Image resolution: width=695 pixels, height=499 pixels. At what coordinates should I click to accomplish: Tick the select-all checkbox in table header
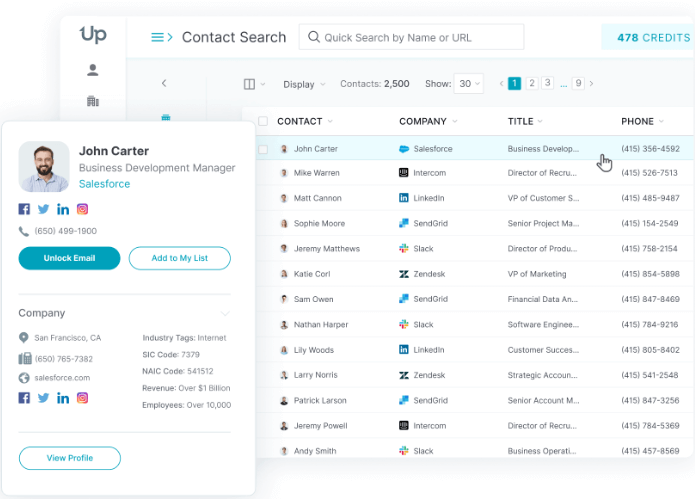coord(263,121)
